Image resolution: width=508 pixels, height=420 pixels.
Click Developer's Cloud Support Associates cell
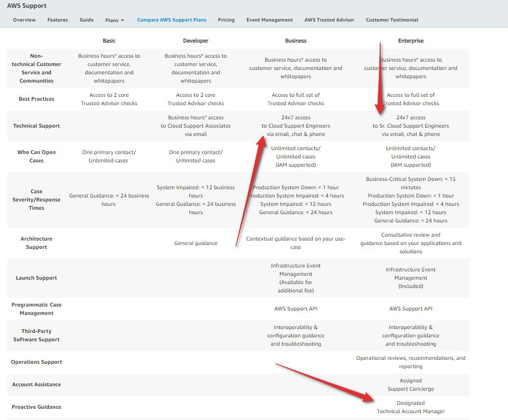tap(196, 126)
